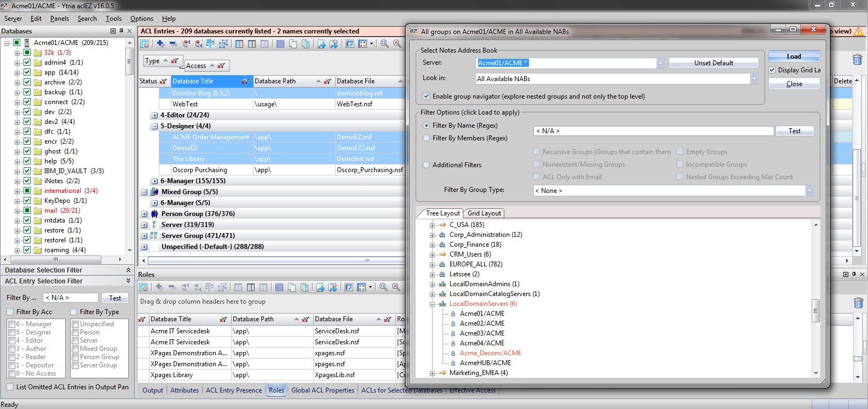Image resolution: width=868 pixels, height=409 pixels.
Task: Click export-with-gear icon in ACL Entries toolbar
Action: tap(334, 44)
